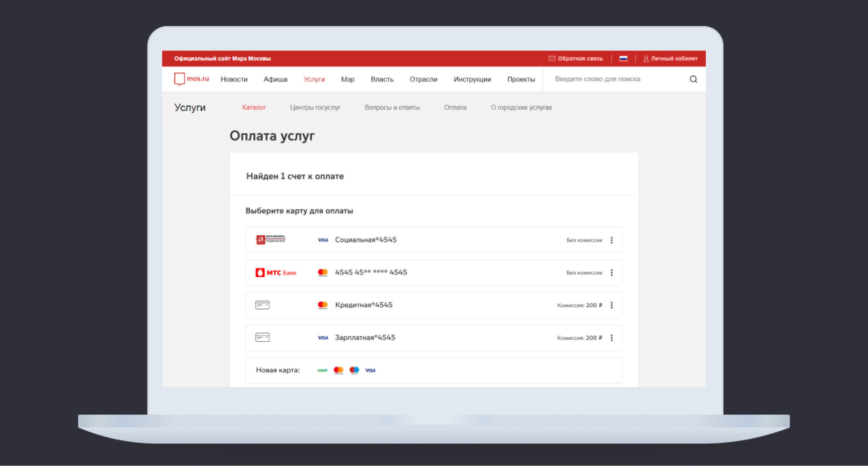This screenshot has width=868, height=466.
Task: Open three-dot menu for Кредитная*4545 card
Action: click(612, 305)
